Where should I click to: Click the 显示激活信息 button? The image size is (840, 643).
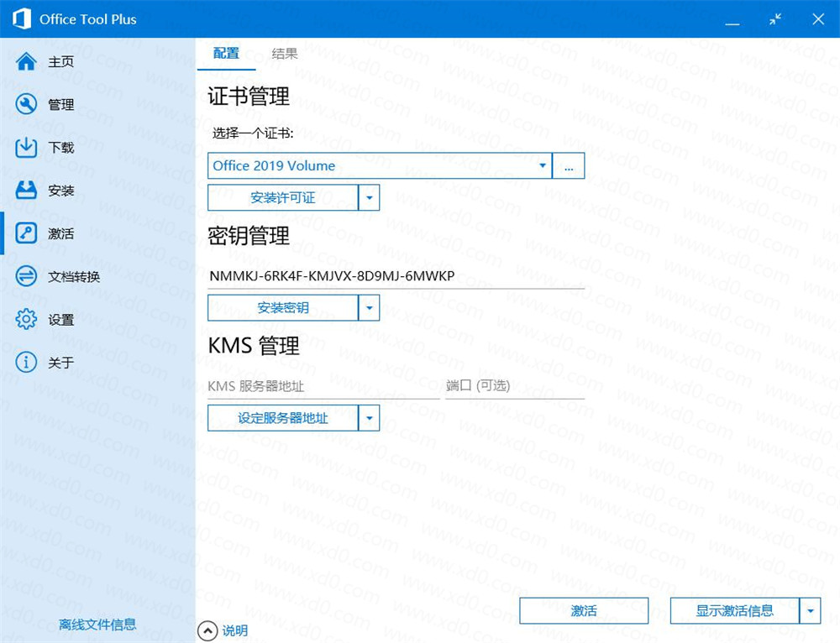tap(734, 611)
